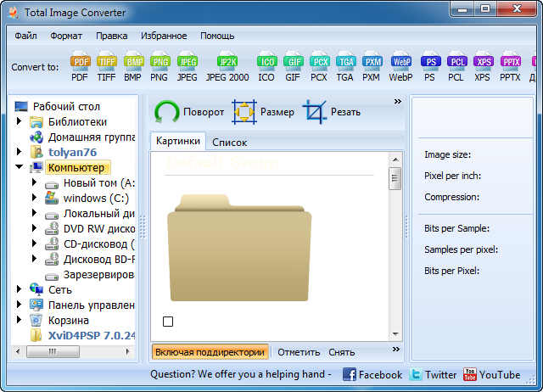
Task: Click Снять to uncheck all items
Action: pyautogui.click(x=341, y=352)
